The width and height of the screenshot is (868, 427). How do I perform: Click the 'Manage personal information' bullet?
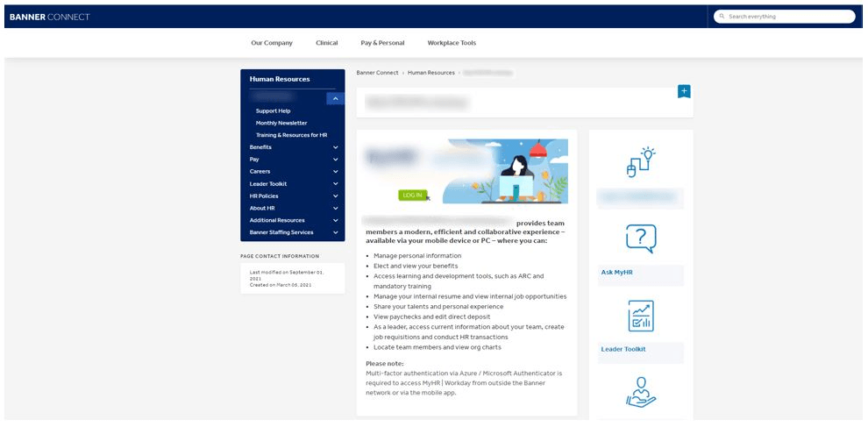coord(417,256)
